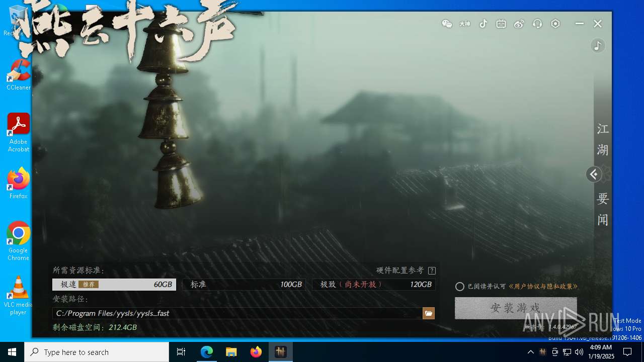Toggle background music note button
The width and height of the screenshot is (644, 362).
(598, 46)
